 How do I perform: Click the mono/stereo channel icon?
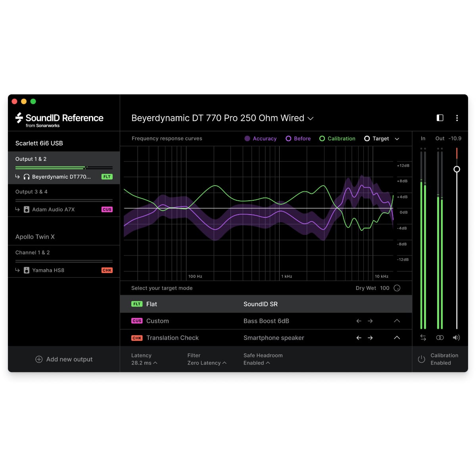pos(440,337)
